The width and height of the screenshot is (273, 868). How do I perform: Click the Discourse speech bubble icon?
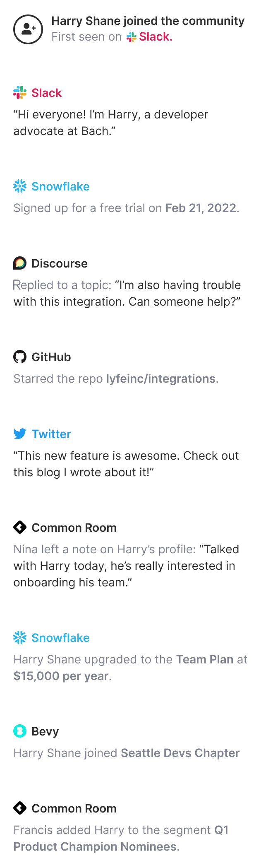pos(20,263)
